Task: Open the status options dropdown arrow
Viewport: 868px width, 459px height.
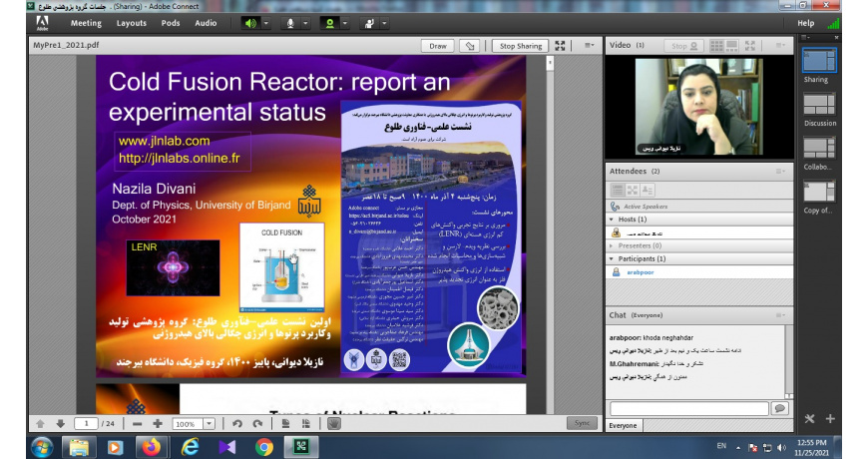Action: pyautogui.click(x=385, y=23)
